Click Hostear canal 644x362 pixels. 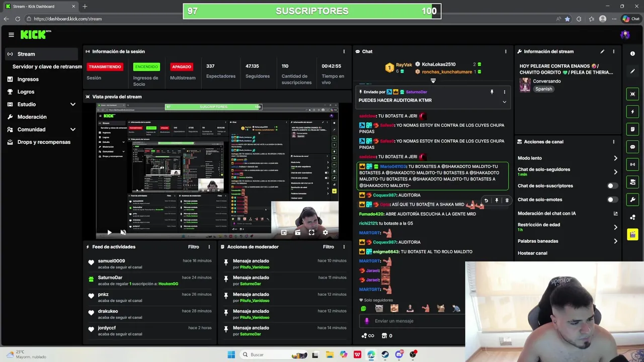[x=532, y=253]
